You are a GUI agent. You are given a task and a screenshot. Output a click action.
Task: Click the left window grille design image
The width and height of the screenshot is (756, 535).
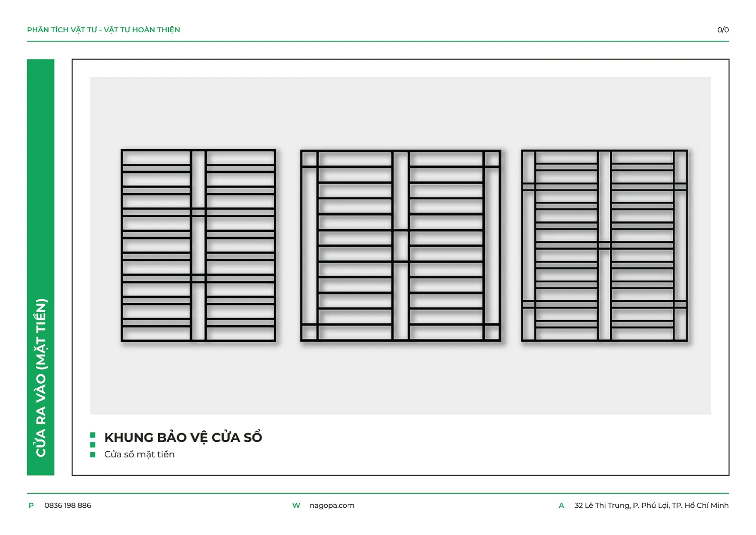point(198,246)
